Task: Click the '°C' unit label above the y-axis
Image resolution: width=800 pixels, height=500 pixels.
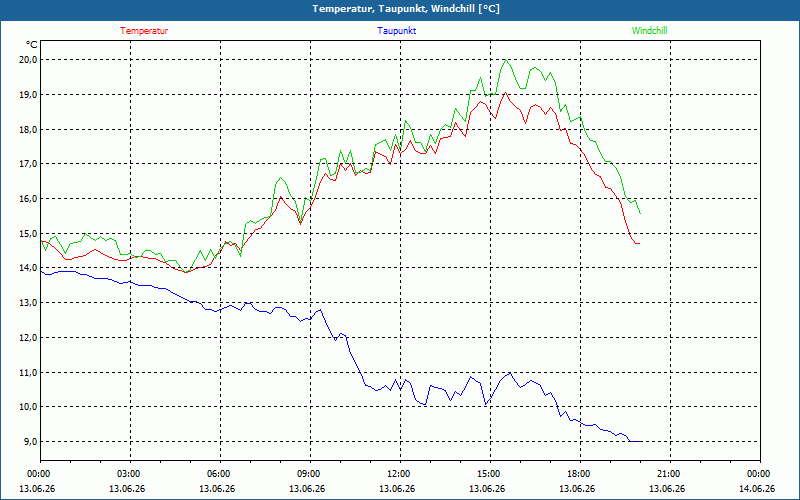Action: [x=32, y=44]
